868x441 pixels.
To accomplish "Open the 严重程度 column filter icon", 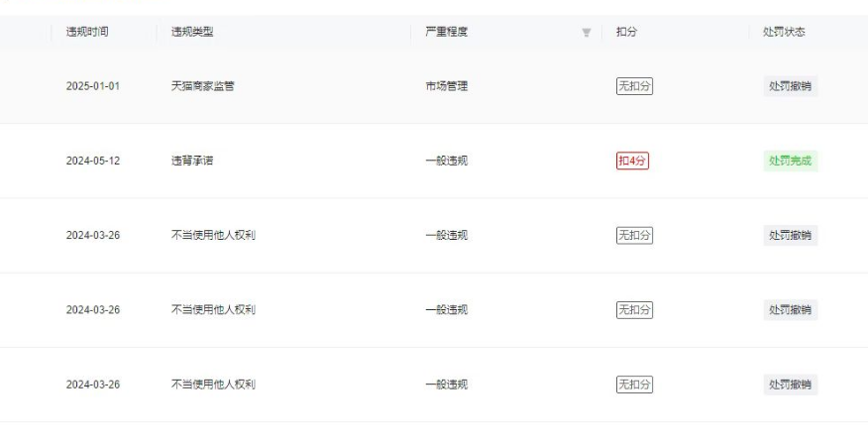I will click(x=587, y=33).
